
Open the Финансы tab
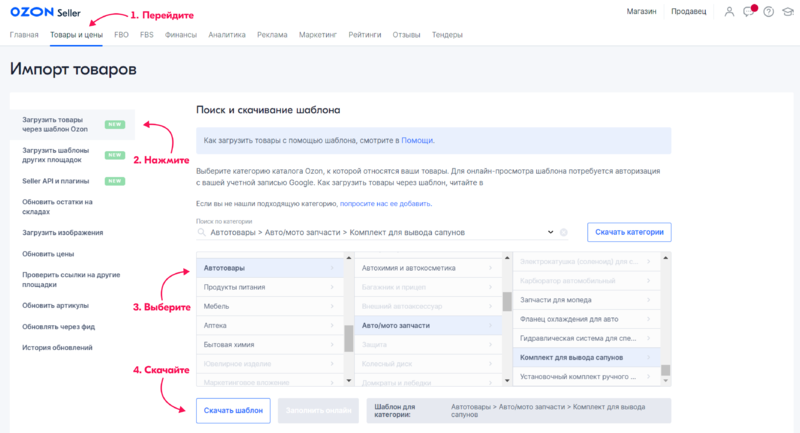pyautogui.click(x=181, y=35)
